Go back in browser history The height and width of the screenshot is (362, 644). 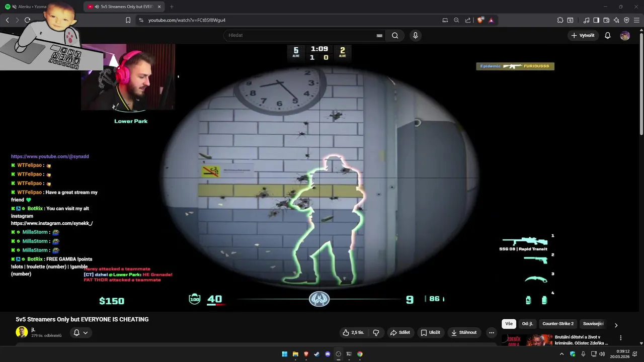(x=7, y=20)
